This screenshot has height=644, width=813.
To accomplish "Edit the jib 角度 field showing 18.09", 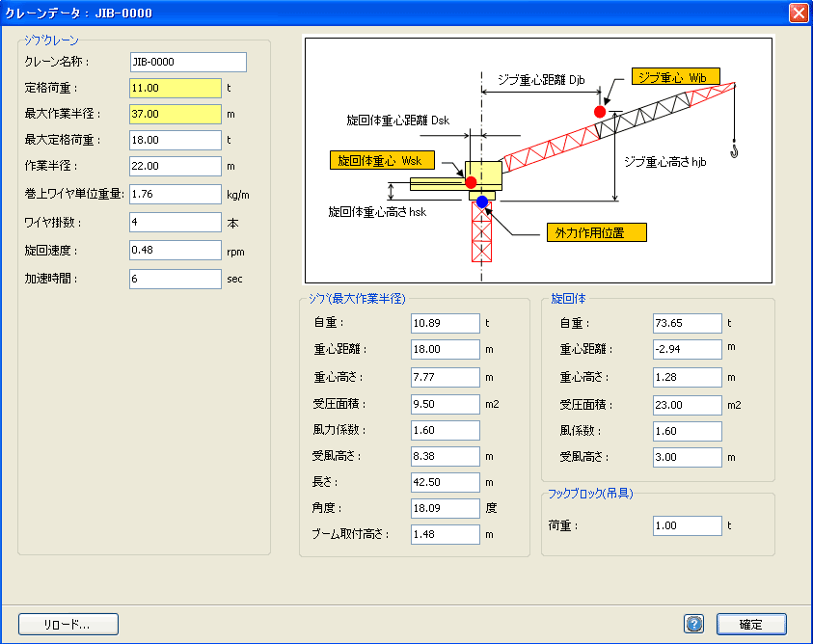I will click(x=446, y=508).
